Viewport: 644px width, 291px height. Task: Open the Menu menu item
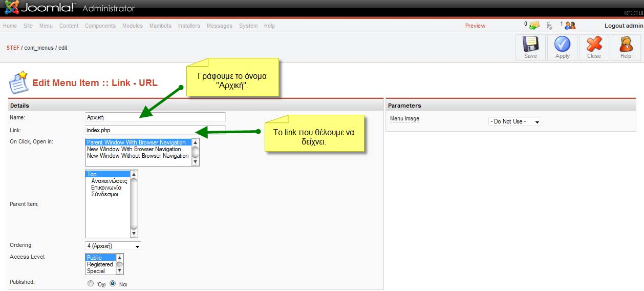pos(46,26)
